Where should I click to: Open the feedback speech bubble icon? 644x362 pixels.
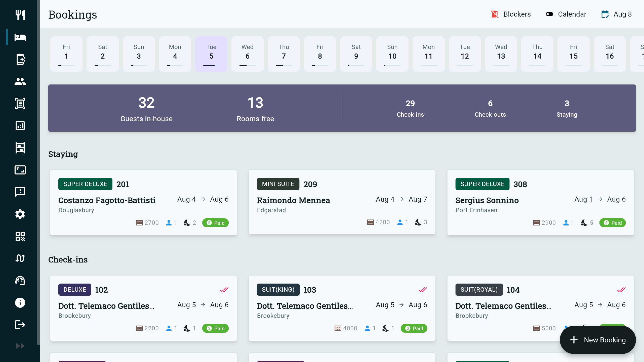(x=20, y=192)
